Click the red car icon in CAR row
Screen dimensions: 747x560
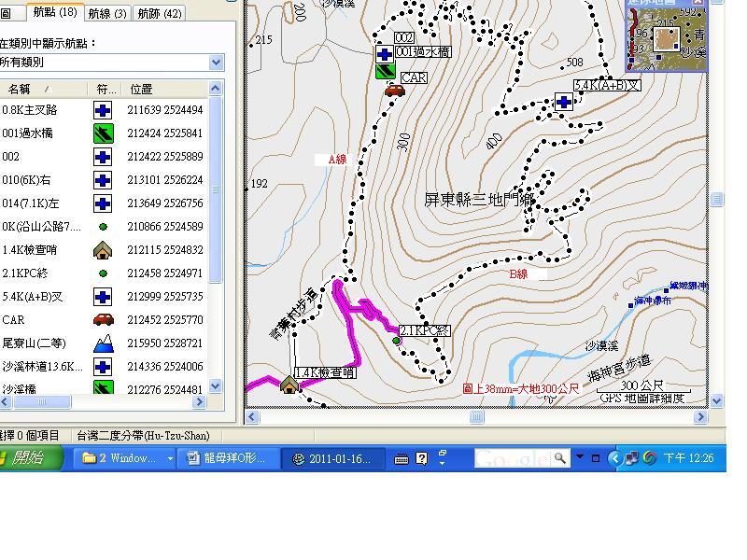coord(103,319)
